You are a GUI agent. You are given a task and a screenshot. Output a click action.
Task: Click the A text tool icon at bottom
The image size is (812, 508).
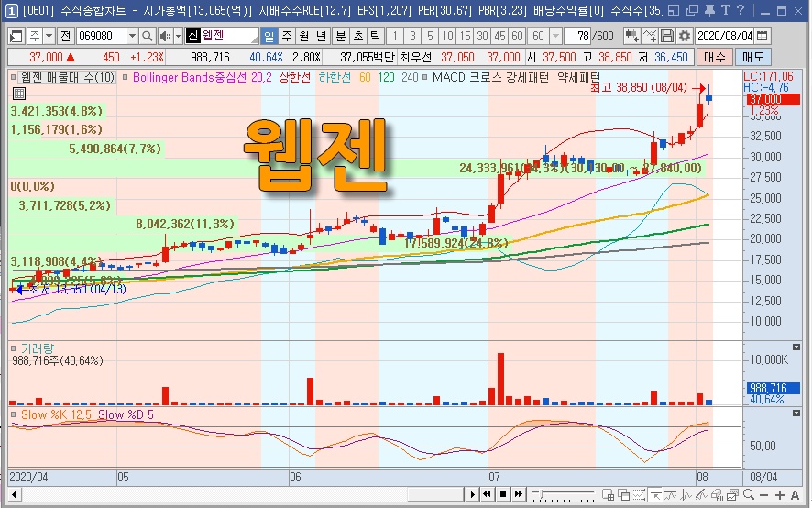tap(795, 494)
